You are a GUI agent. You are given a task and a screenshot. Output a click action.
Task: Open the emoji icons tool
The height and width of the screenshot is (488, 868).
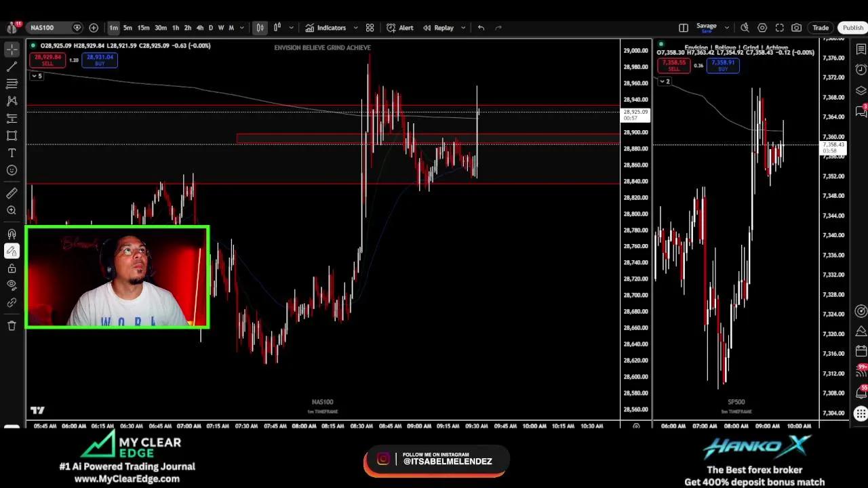coord(12,170)
